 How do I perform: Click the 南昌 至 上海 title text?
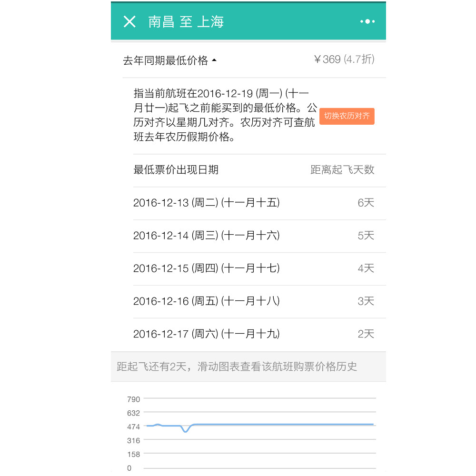tap(186, 22)
